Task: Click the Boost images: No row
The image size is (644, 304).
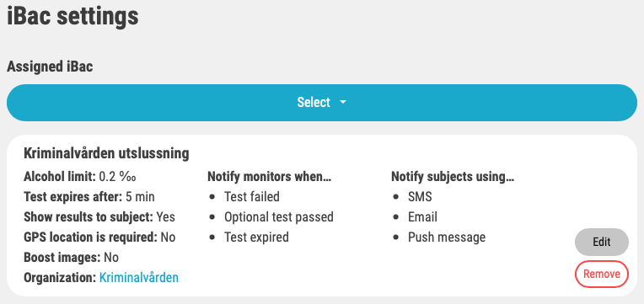Action: [71, 258]
